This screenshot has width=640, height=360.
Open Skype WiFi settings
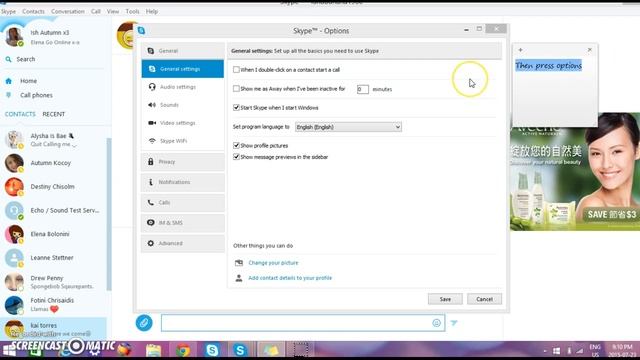click(x=182, y=141)
